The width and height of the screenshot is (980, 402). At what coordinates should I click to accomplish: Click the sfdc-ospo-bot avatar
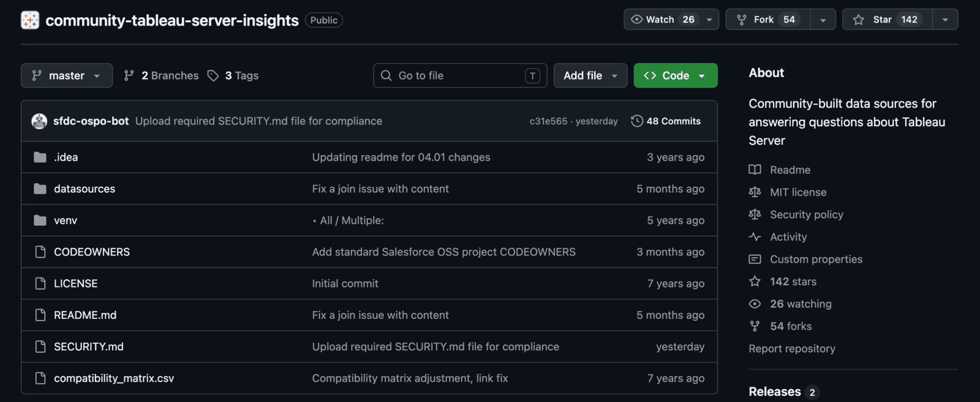click(39, 121)
